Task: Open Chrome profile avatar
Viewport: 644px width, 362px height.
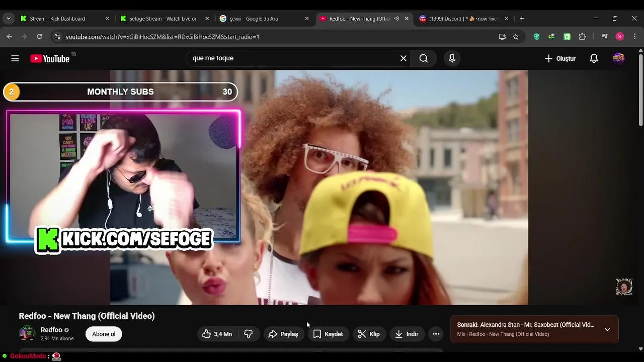Action: click(620, 37)
